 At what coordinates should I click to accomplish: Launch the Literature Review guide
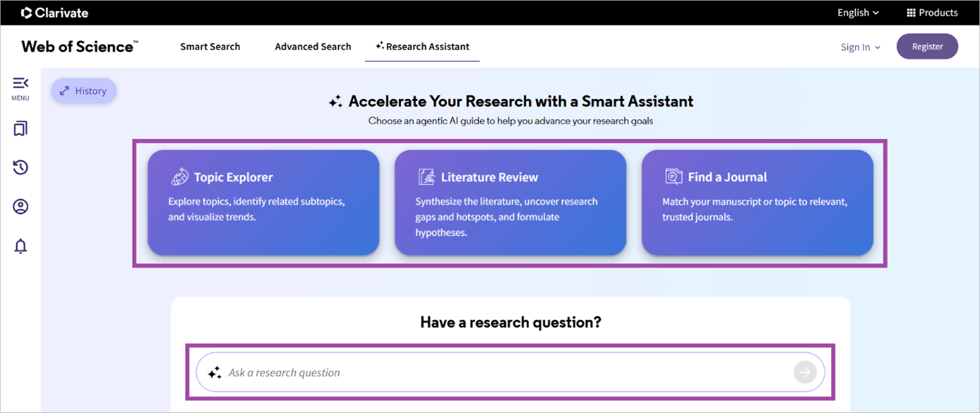click(510, 202)
